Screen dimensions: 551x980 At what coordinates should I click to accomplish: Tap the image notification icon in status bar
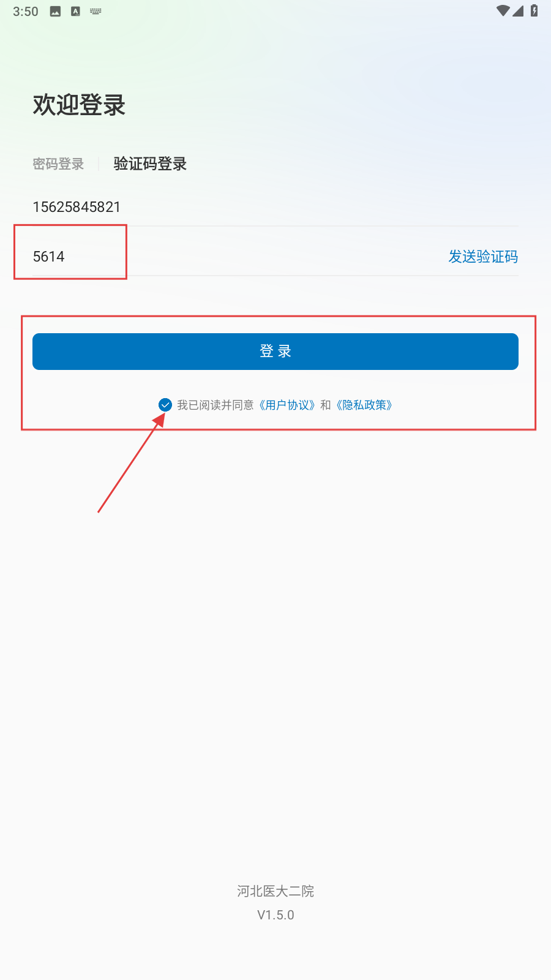pyautogui.click(x=55, y=12)
